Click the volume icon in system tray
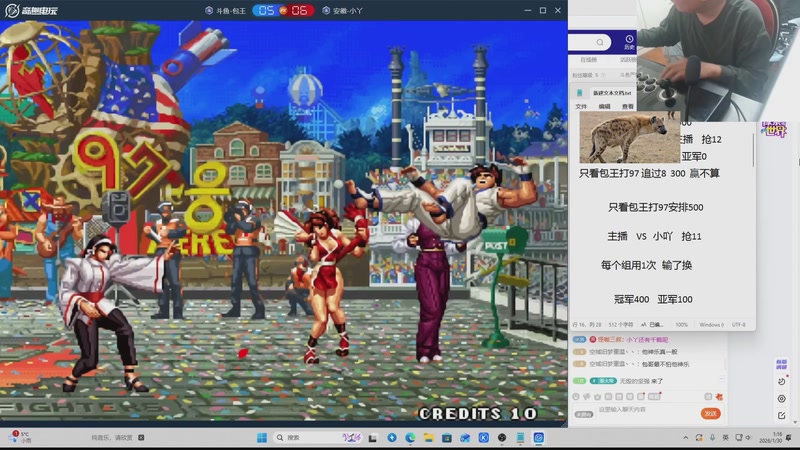800x450 pixels. point(748,438)
